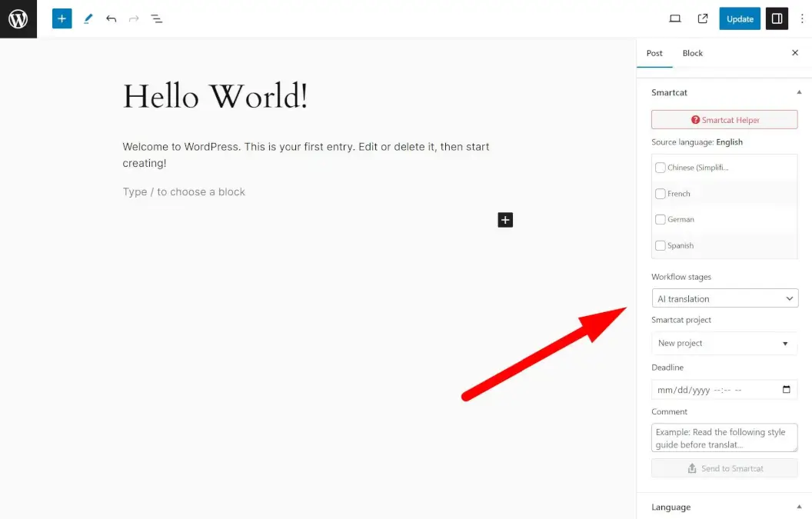Check the French language checkbox
Screen dimensions: 812x519
pos(661,194)
